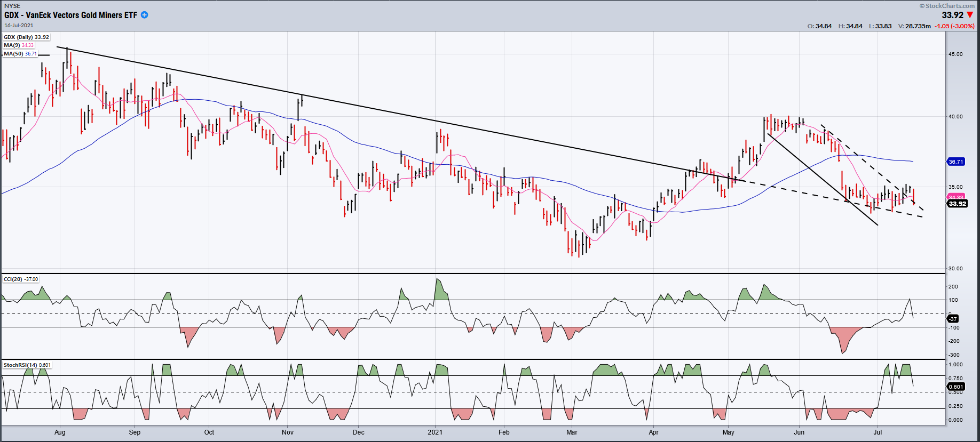The width and height of the screenshot is (980, 442).
Task: Select the CCI(20) indicator label
Action: (x=21, y=279)
